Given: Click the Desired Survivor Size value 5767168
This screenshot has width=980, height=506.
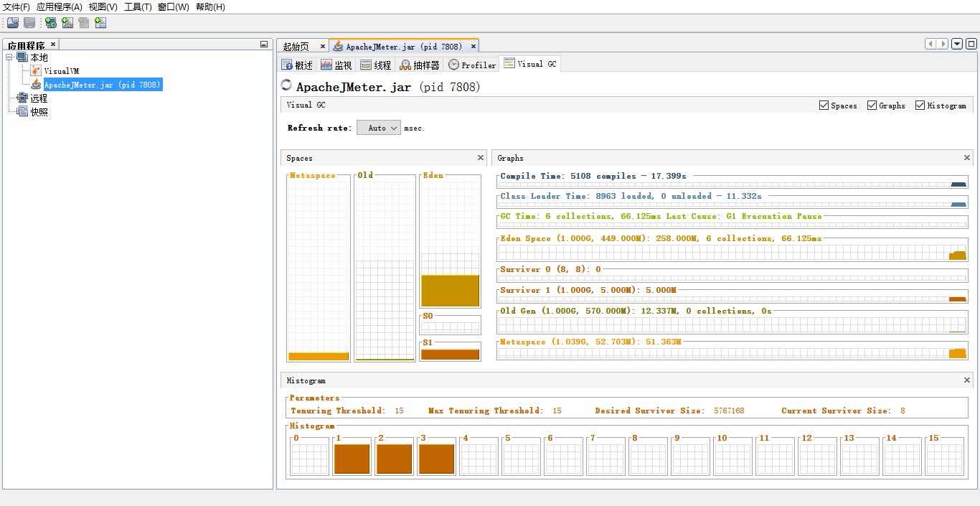Looking at the screenshot, I should 729,411.
